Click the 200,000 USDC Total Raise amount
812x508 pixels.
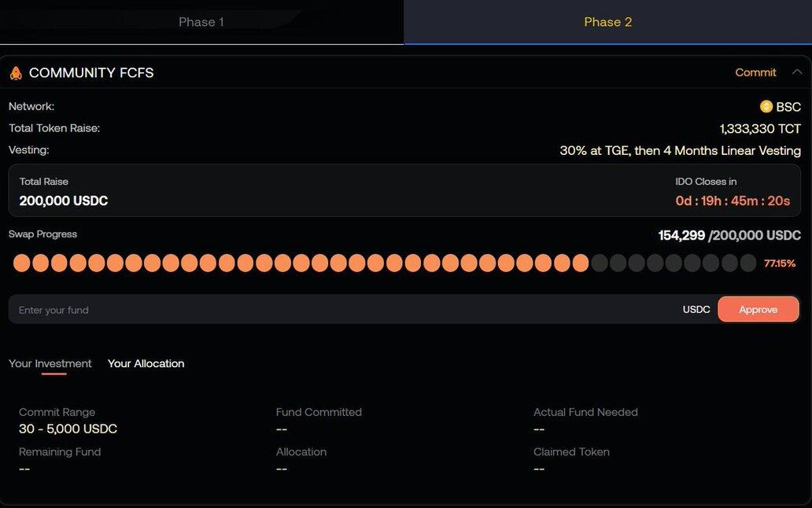(64, 201)
